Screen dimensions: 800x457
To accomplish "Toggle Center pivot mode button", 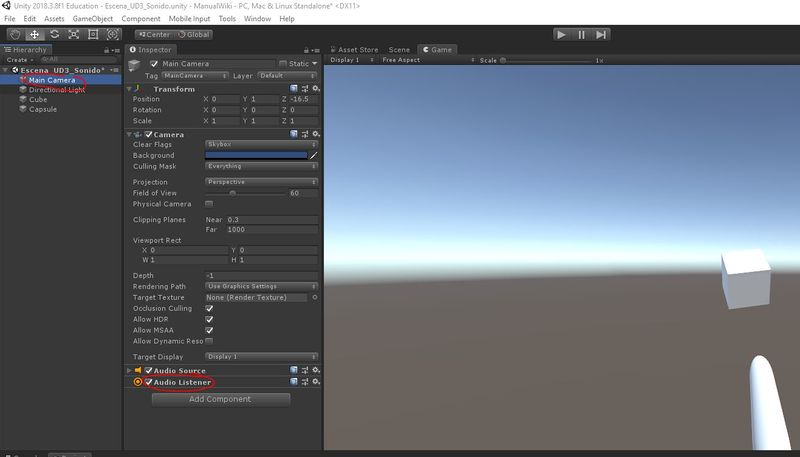I will [154, 35].
